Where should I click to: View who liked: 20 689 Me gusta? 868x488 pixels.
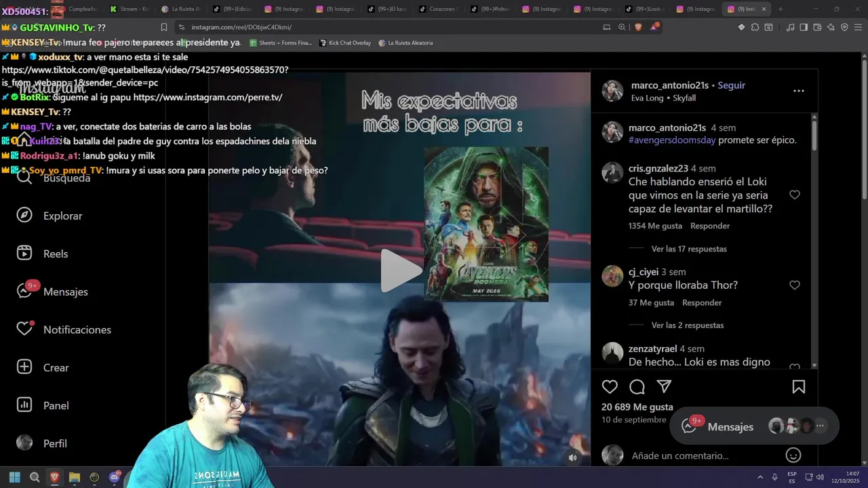637,407
